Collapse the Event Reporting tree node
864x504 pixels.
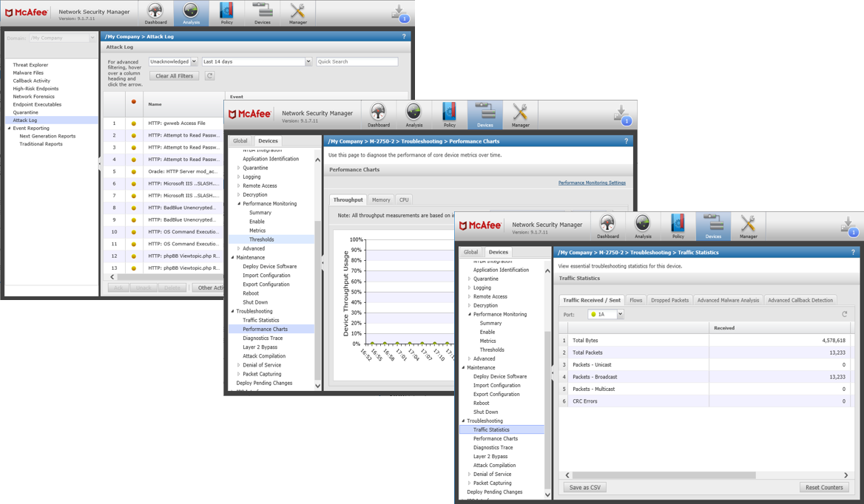click(x=9, y=128)
